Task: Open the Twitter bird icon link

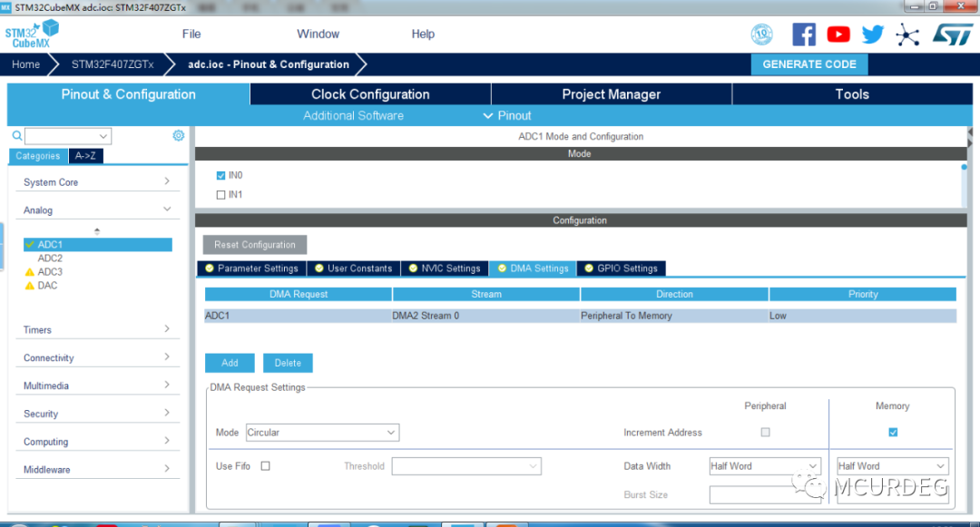Action: coord(873,34)
